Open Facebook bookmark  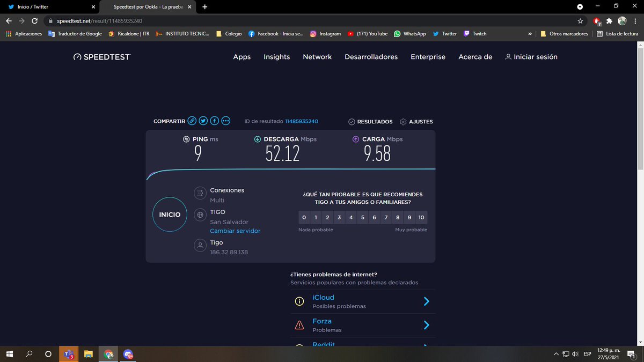pos(276,33)
